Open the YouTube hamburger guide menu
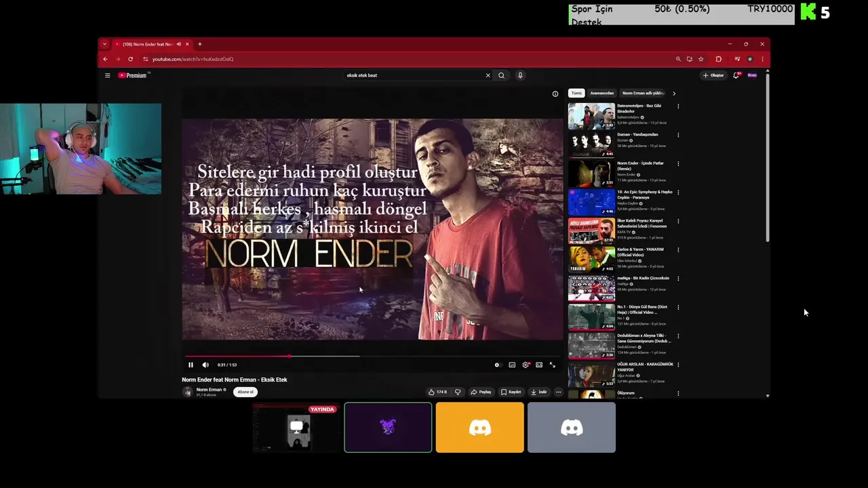Viewport: 868px width, 488px height. pyautogui.click(x=107, y=75)
